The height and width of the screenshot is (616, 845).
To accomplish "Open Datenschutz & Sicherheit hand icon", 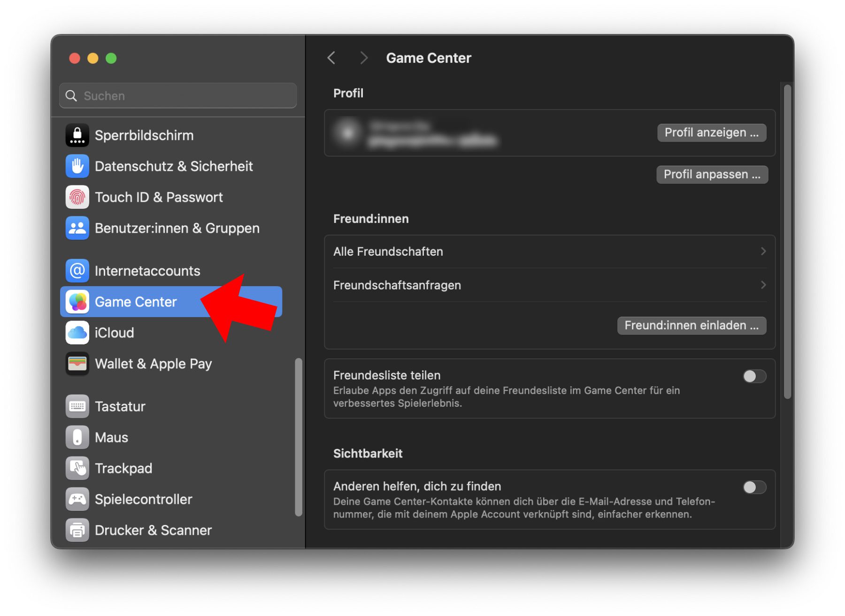I will (x=77, y=167).
